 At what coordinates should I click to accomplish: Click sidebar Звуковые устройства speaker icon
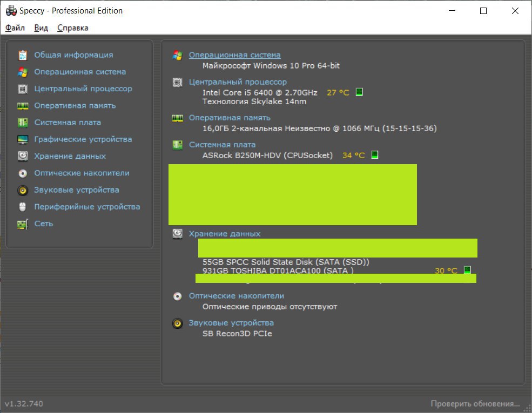pyautogui.click(x=23, y=190)
